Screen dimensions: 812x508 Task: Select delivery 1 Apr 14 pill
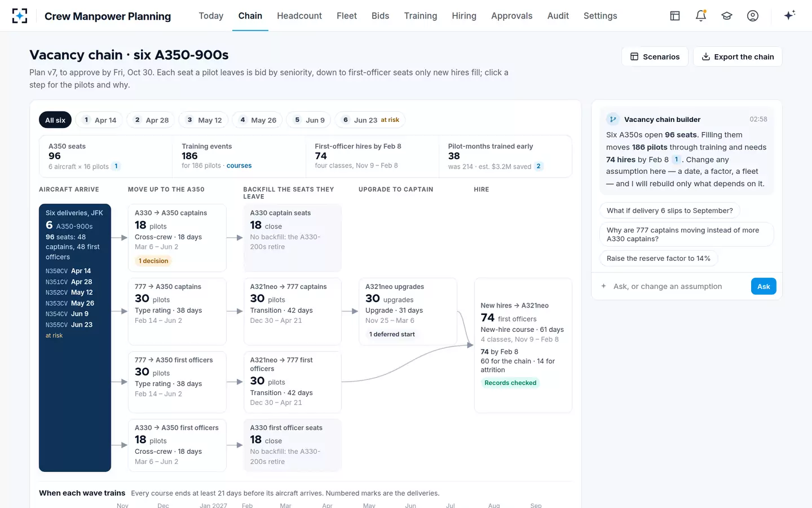coord(99,120)
